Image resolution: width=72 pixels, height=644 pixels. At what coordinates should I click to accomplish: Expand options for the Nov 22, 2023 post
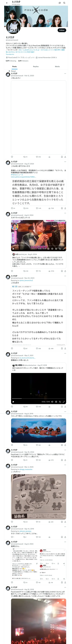65,276
